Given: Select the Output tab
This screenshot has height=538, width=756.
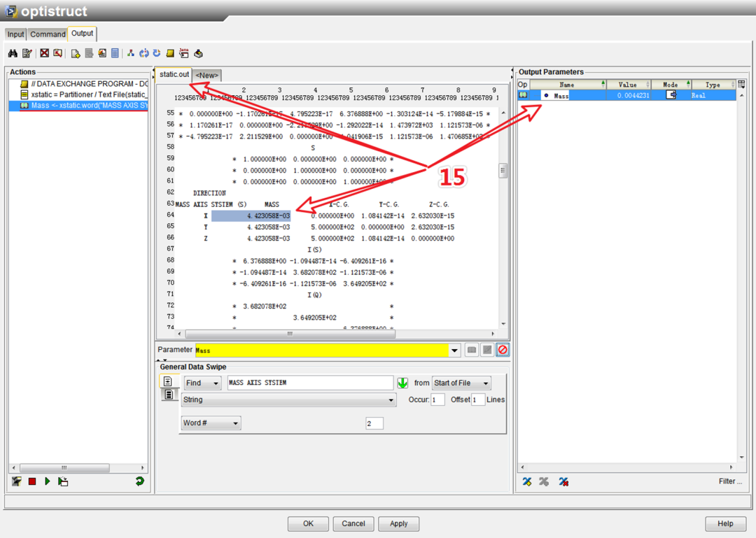Looking at the screenshot, I should pyautogui.click(x=83, y=34).
